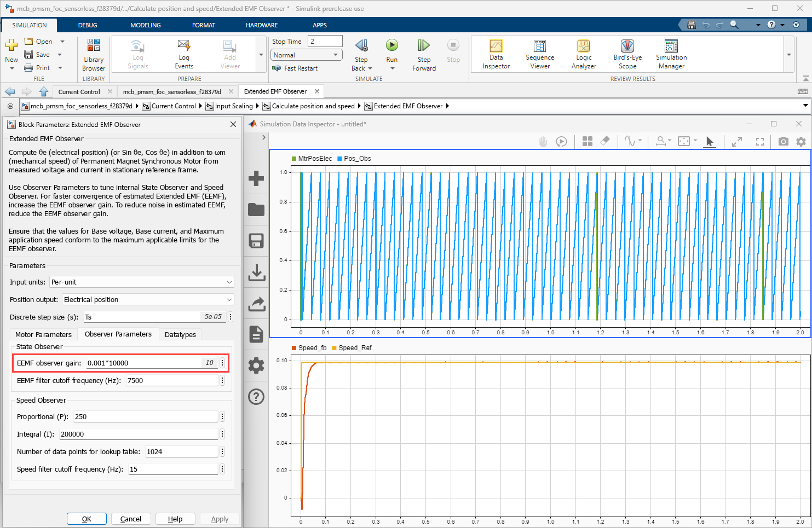
Task: Open the Position output dropdown
Action: (x=148, y=300)
